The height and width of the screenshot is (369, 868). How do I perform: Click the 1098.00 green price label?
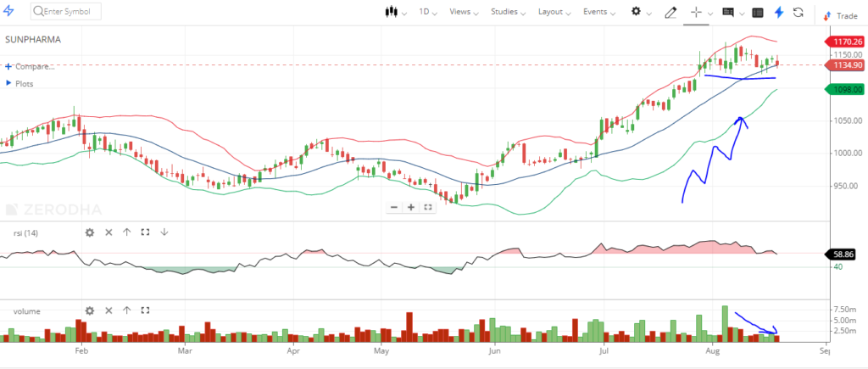pos(844,89)
